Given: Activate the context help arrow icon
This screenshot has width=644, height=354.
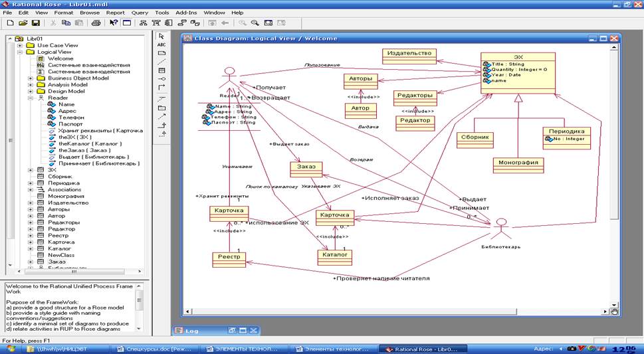Looking at the screenshot, I should point(113,23).
